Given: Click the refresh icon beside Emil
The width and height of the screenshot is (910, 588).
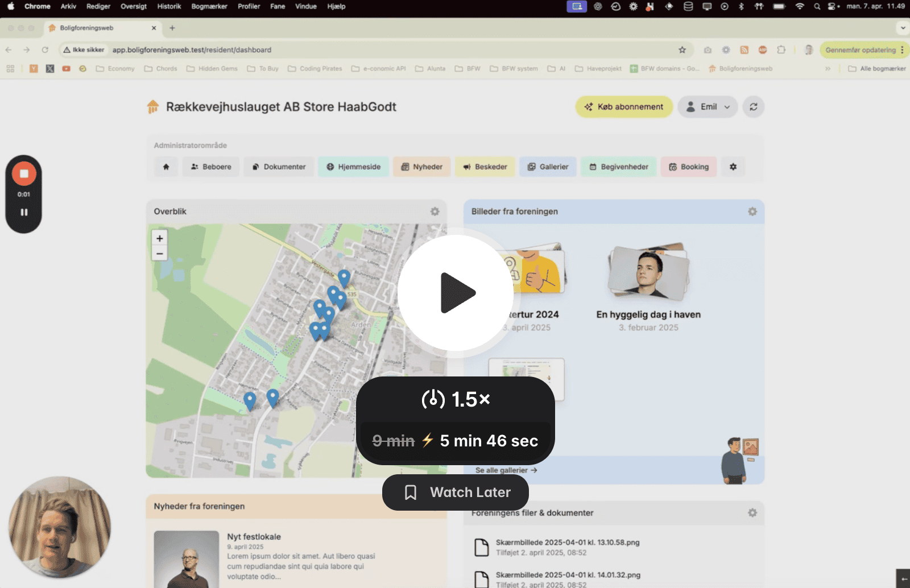Looking at the screenshot, I should (753, 107).
